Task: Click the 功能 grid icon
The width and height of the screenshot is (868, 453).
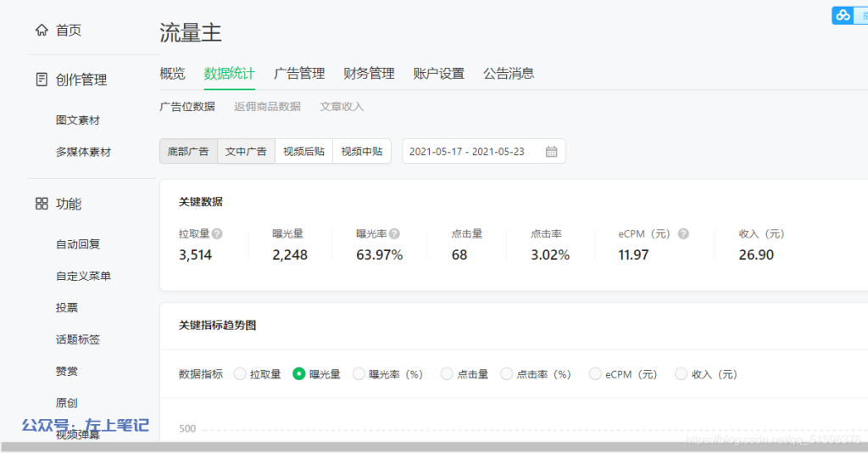Action: click(42, 204)
